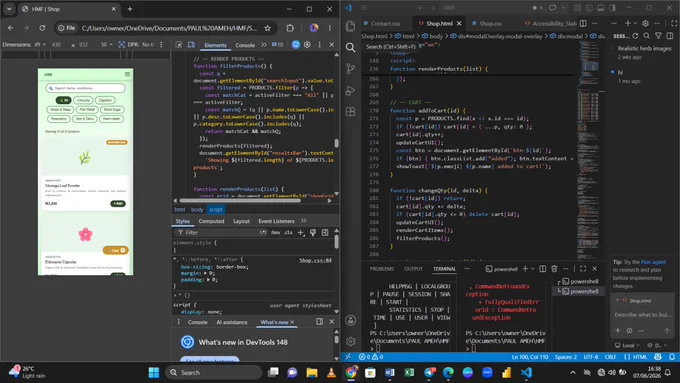This screenshot has width=680, height=383.
Task: Toggle DevTools device toolbar icon
Action: [191, 45]
